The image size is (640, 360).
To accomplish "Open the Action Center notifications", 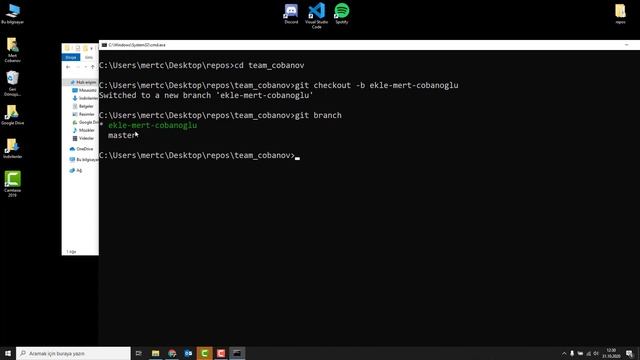I will pos(629,353).
